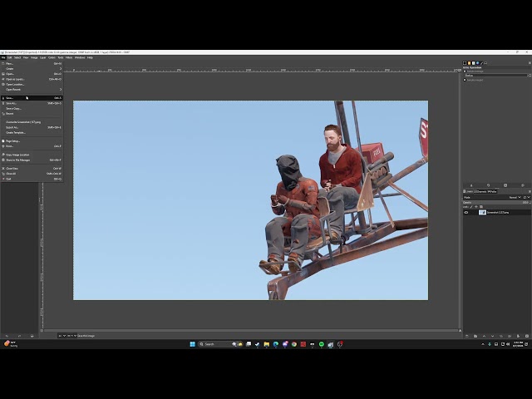Adjust the layer Opacity slider
This screenshot has height=399, width=532.
click(x=496, y=203)
